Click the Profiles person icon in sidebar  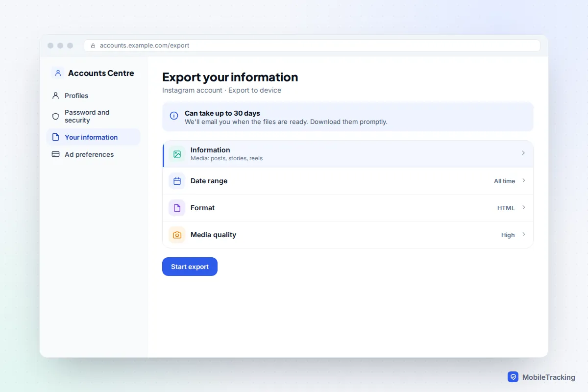(55, 96)
